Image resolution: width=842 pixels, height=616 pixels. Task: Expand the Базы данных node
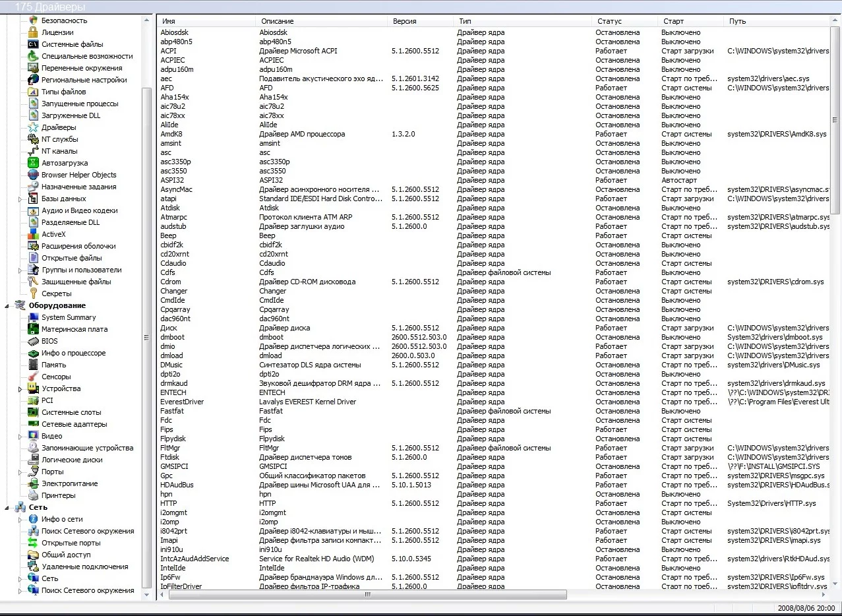click(20, 199)
